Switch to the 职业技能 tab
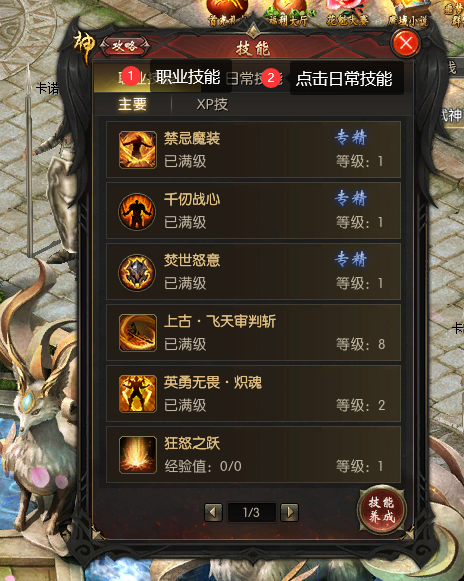Viewport: 464px width, 581px height. (148, 77)
